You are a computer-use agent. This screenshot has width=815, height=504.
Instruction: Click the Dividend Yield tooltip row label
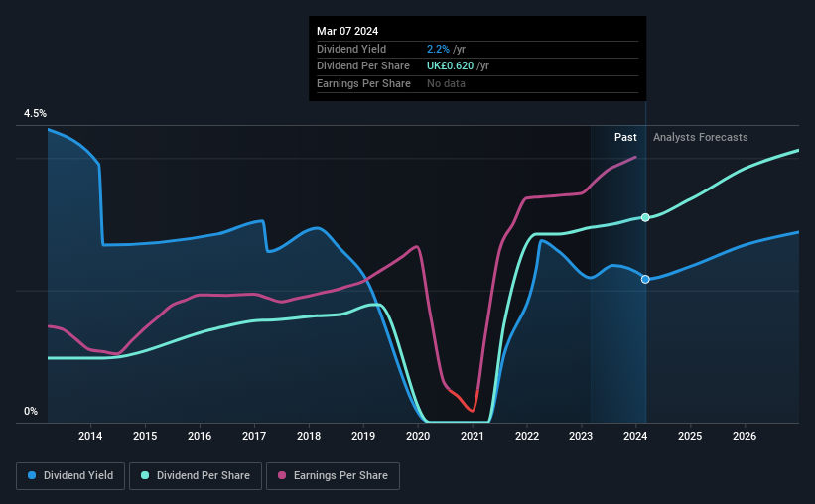coord(351,49)
